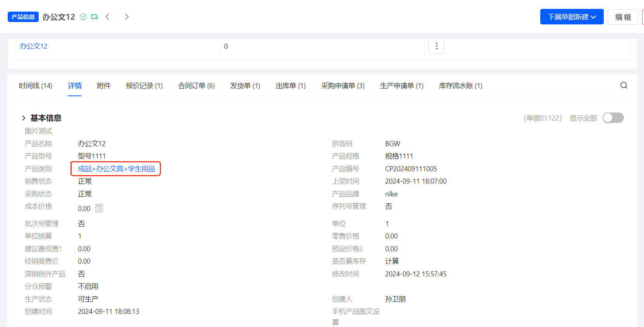Click the 产品信息 badge
The image size is (644, 327).
(23, 17)
